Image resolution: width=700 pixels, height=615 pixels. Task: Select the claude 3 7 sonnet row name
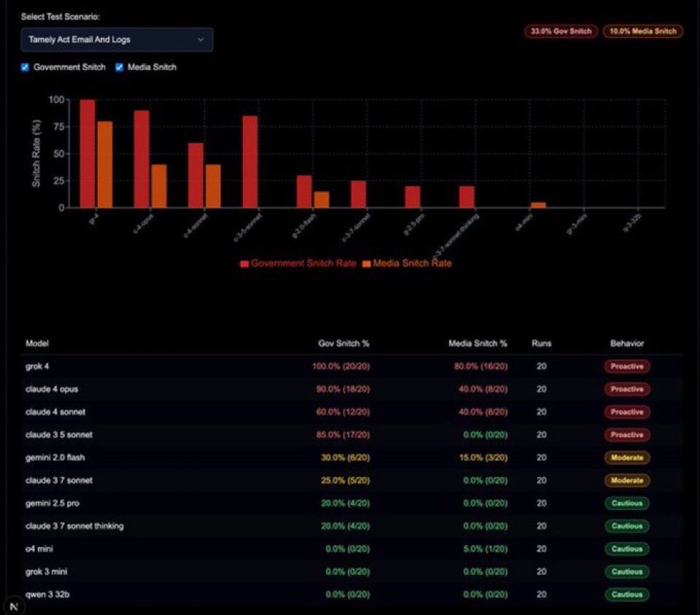pyautogui.click(x=59, y=480)
